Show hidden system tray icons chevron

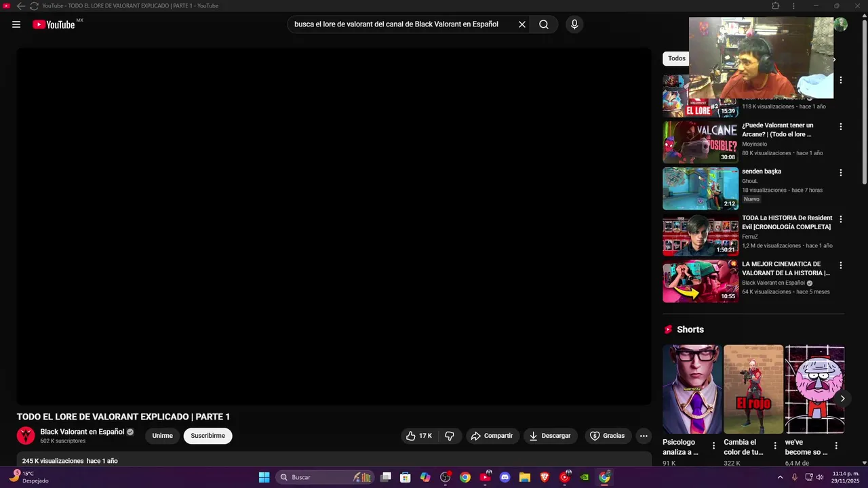click(x=780, y=477)
